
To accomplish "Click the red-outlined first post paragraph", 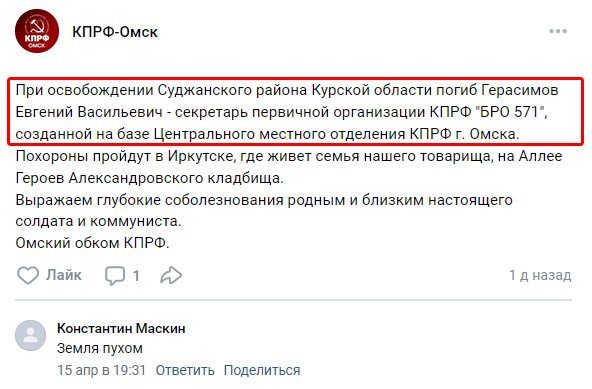I will point(296,112).
